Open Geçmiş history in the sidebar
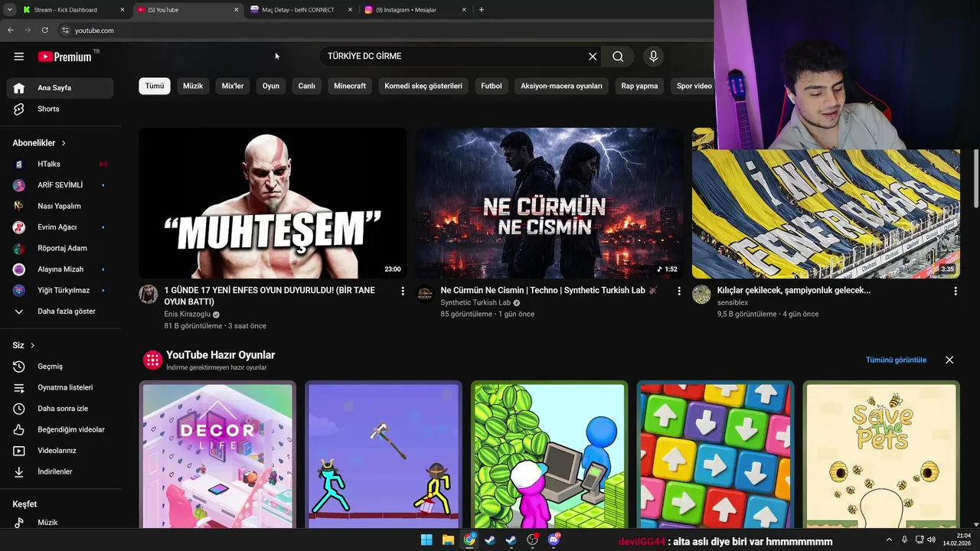This screenshot has width=980, height=551. pyautogui.click(x=60, y=367)
